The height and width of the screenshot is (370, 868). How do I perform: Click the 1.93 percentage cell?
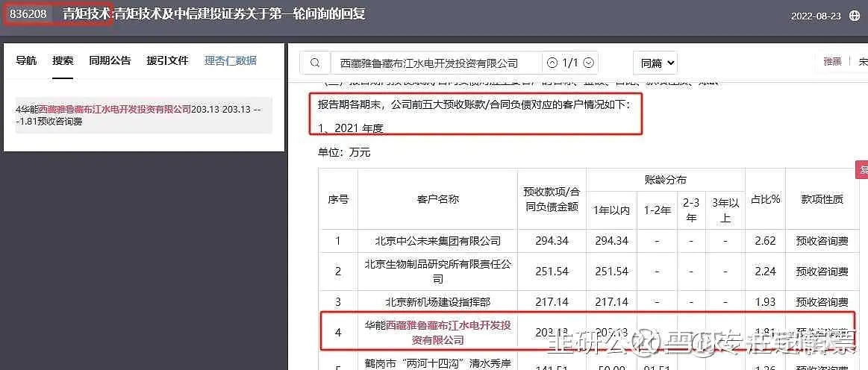pos(767,302)
